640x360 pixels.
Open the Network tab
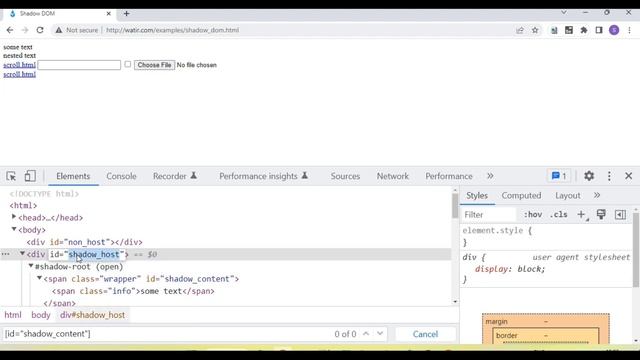click(x=393, y=176)
